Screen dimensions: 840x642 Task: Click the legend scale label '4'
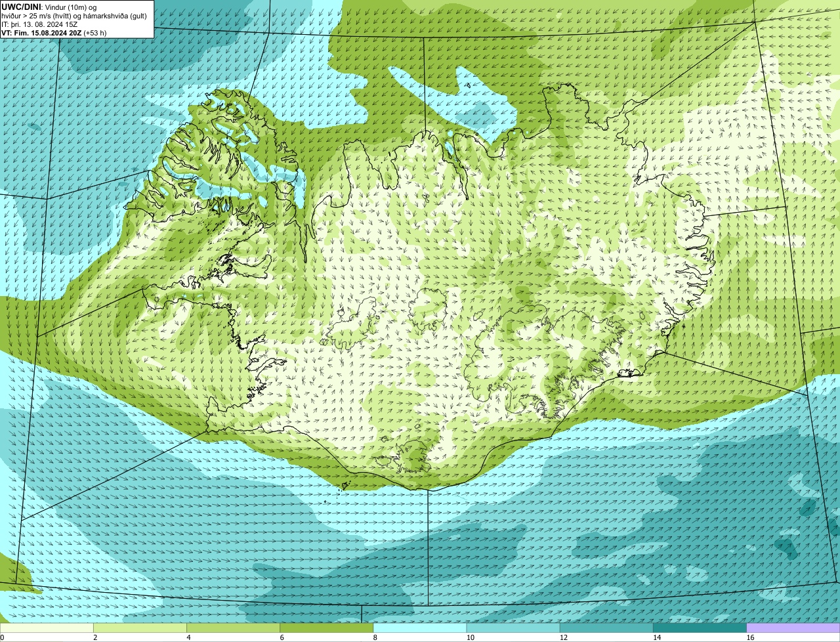tap(188, 637)
